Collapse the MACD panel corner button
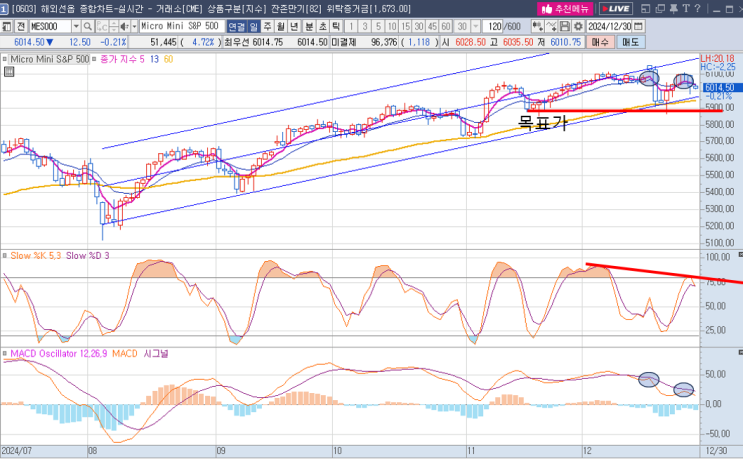This screenshot has width=743, height=459. tap(740, 353)
